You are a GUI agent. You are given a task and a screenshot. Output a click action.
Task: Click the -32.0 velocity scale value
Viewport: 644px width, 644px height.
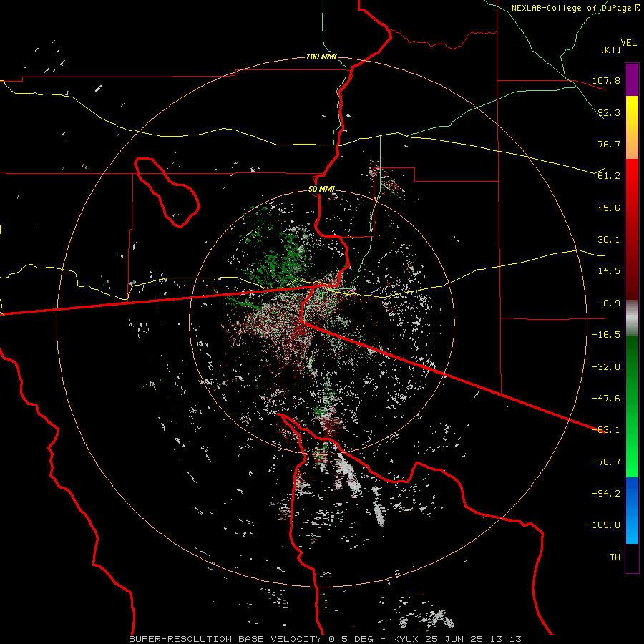[x=606, y=367]
